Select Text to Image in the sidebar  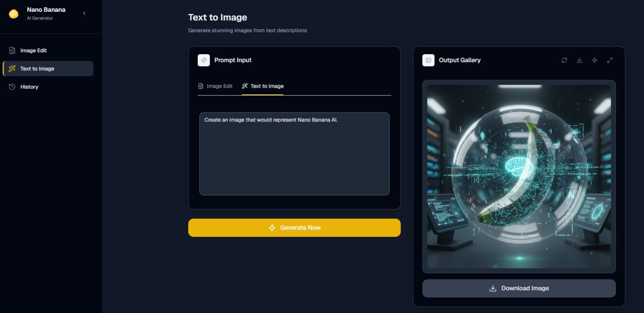(37, 68)
